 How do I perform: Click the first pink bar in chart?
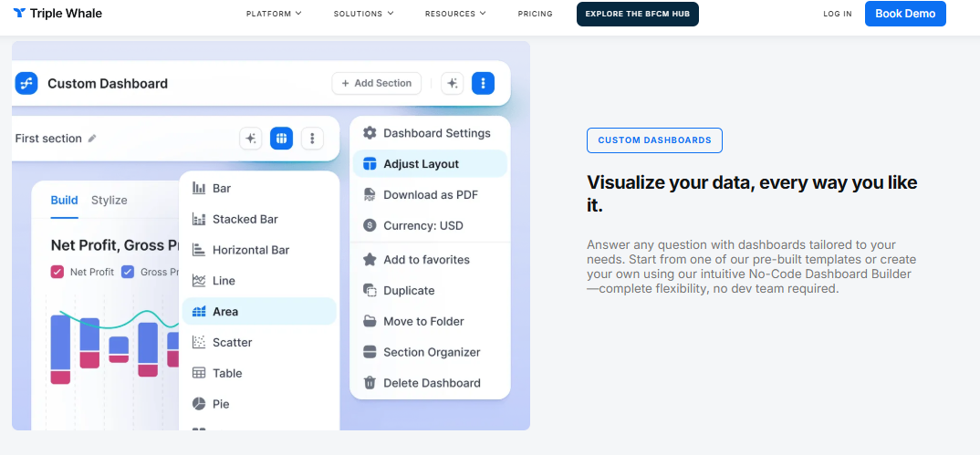click(60, 377)
